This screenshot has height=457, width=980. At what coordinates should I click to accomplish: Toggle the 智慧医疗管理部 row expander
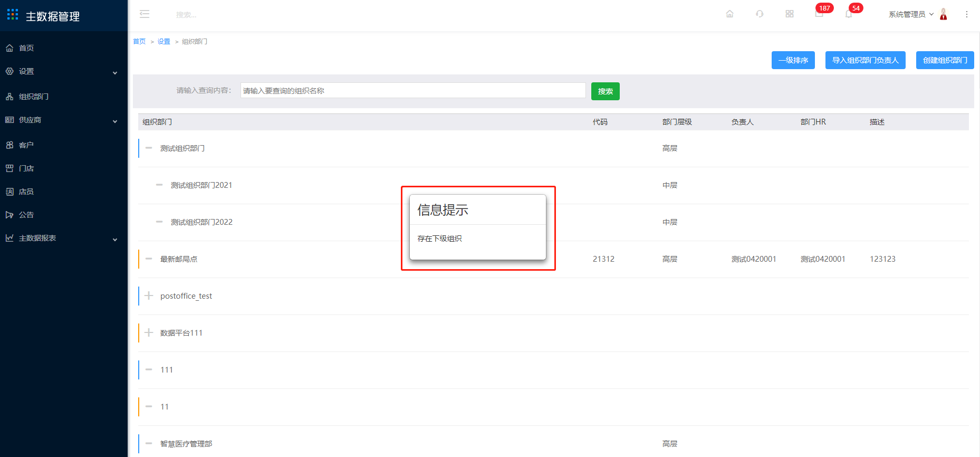149,443
